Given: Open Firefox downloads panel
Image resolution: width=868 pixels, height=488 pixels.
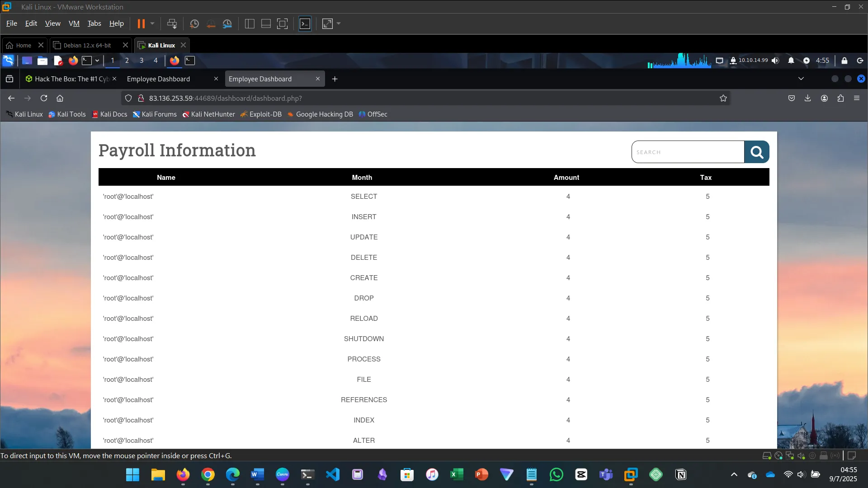Looking at the screenshot, I should [807, 98].
